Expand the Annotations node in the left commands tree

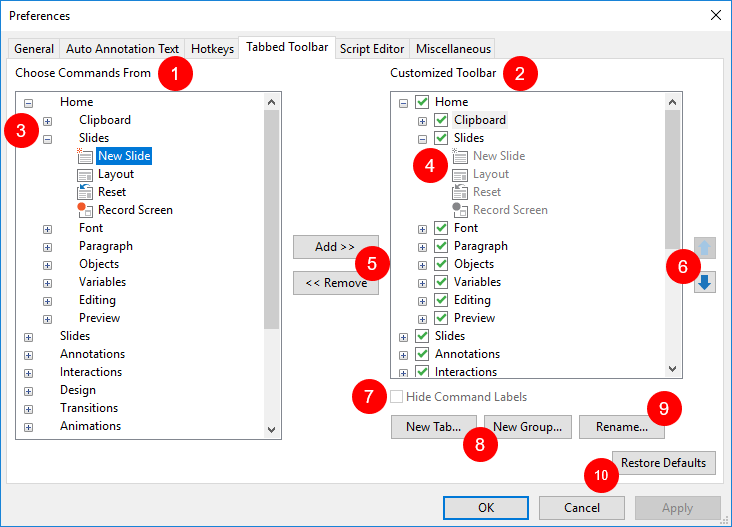click(x=28, y=355)
